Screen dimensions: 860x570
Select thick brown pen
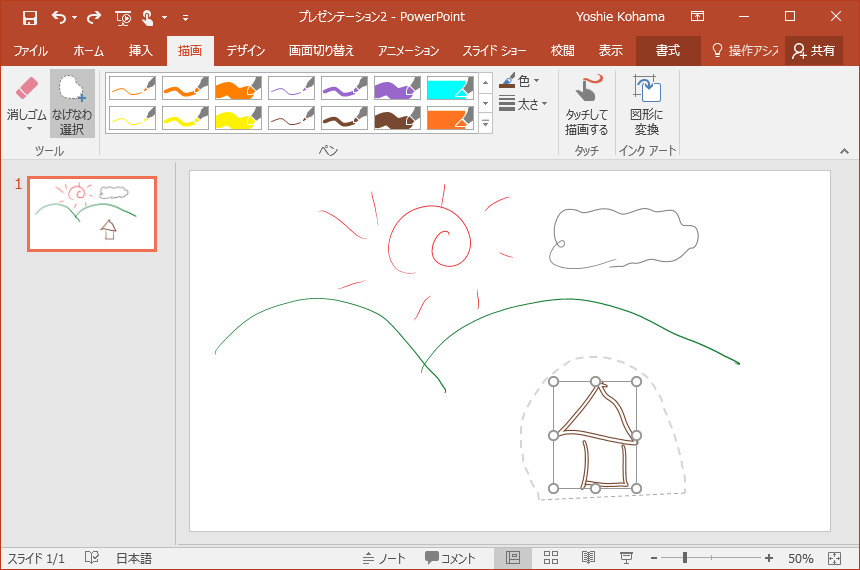397,118
